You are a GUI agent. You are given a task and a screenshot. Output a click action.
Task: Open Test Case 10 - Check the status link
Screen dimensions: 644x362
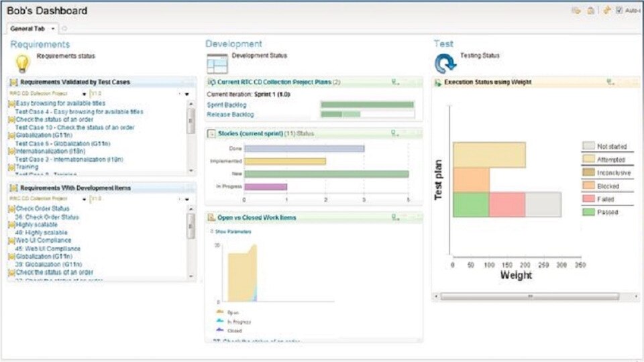click(x=74, y=127)
